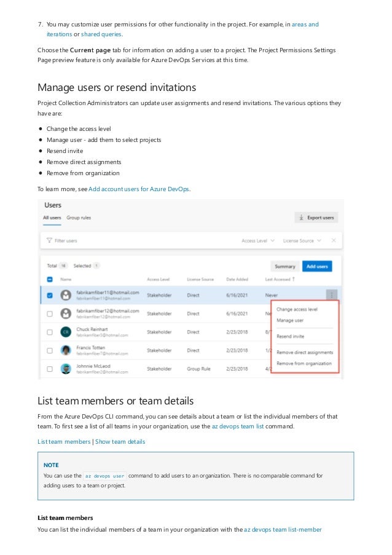Click the fabrikamfiber11 user avatar icon
Image resolution: width=392 pixels, height=555 pixels.
point(66,295)
